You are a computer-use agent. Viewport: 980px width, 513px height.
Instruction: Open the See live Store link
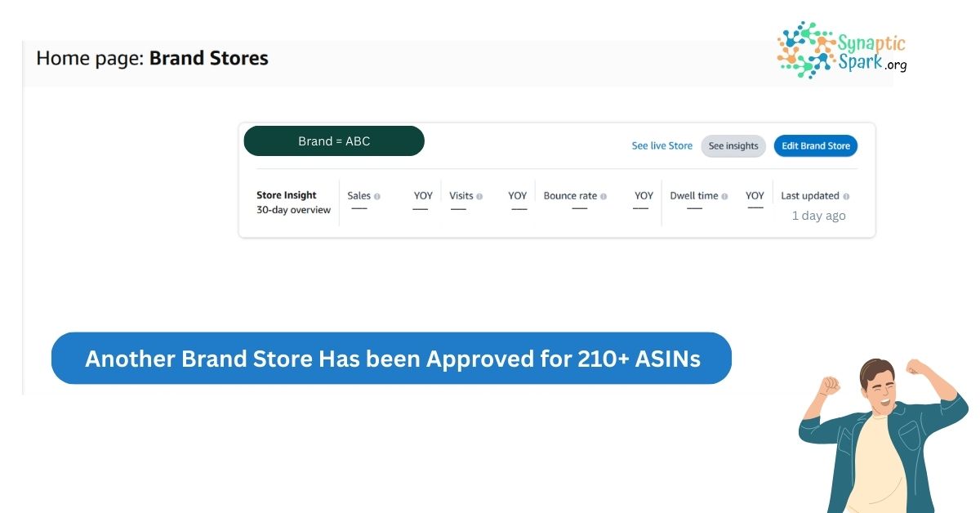tap(661, 145)
